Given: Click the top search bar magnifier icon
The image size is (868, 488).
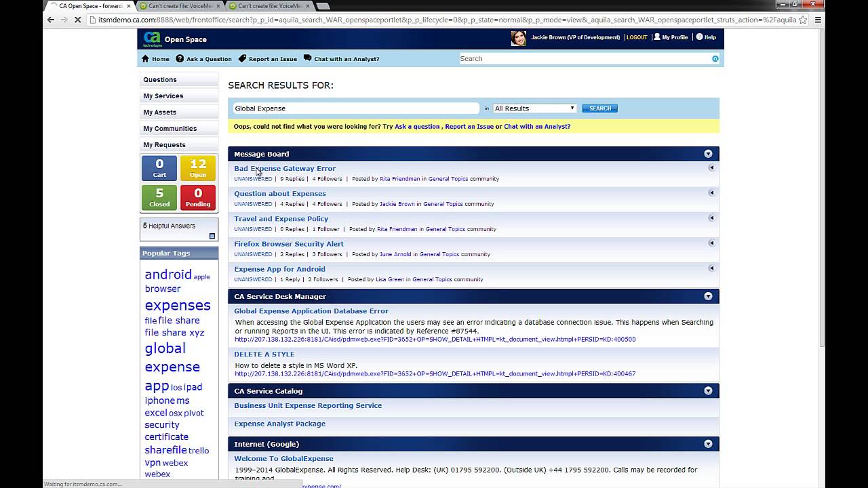Looking at the screenshot, I should tap(715, 59).
